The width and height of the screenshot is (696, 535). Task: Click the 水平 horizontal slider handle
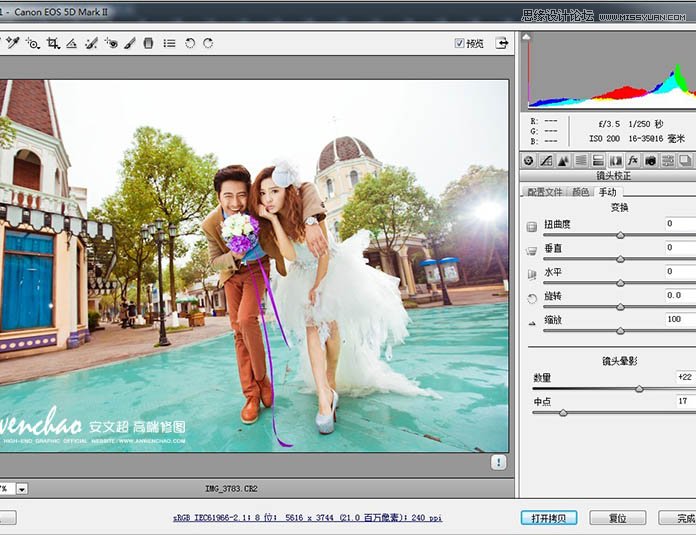coord(621,283)
